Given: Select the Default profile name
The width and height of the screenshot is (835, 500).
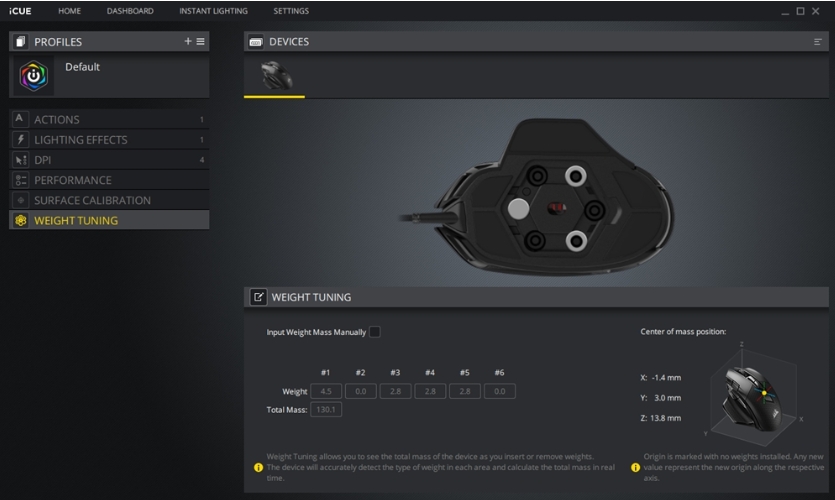Looking at the screenshot, I should [82, 67].
